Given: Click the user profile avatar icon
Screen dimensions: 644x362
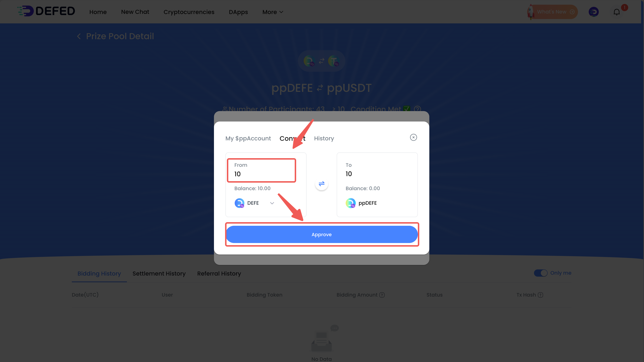Looking at the screenshot, I should pyautogui.click(x=594, y=12).
